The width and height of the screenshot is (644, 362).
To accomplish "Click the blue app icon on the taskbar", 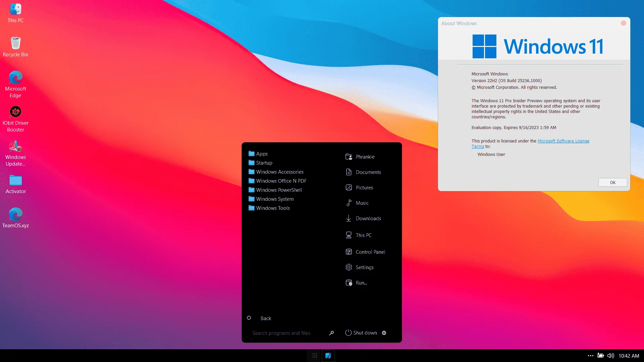I will coord(328,356).
